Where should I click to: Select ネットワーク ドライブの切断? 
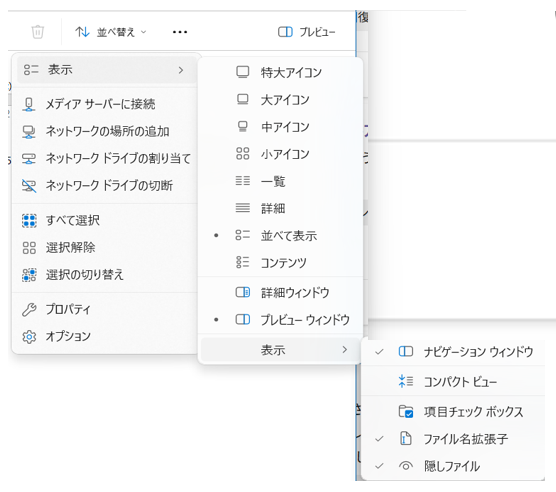click(x=105, y=185)
